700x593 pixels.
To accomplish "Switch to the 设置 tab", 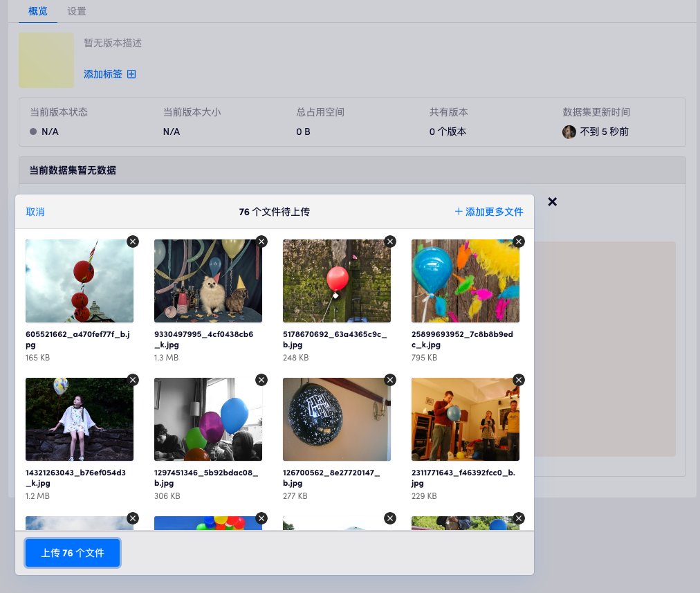I will 77,11.
